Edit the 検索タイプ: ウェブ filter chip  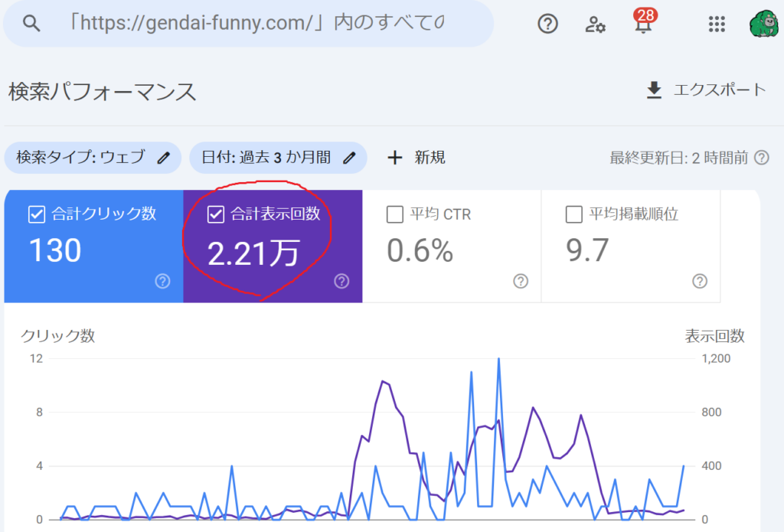tap(92, 158)
